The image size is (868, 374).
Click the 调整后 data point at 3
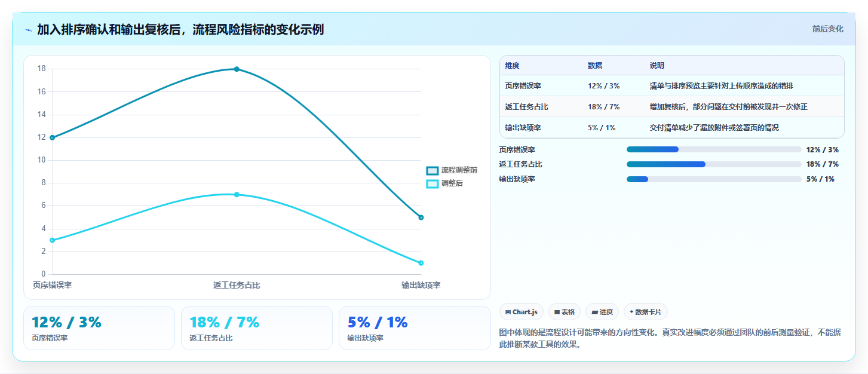pyautogui.click(x=52, y=240)
